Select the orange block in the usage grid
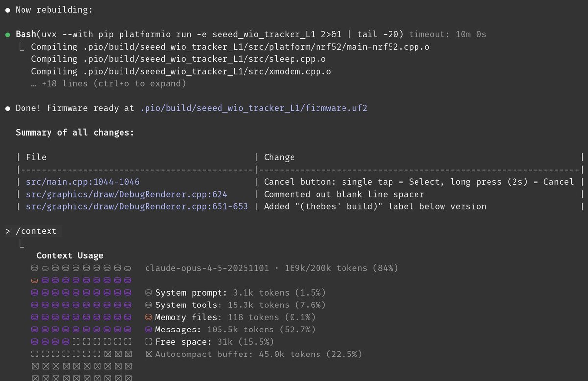The width and height of the screenshot is (588, 381). [34, 280]
